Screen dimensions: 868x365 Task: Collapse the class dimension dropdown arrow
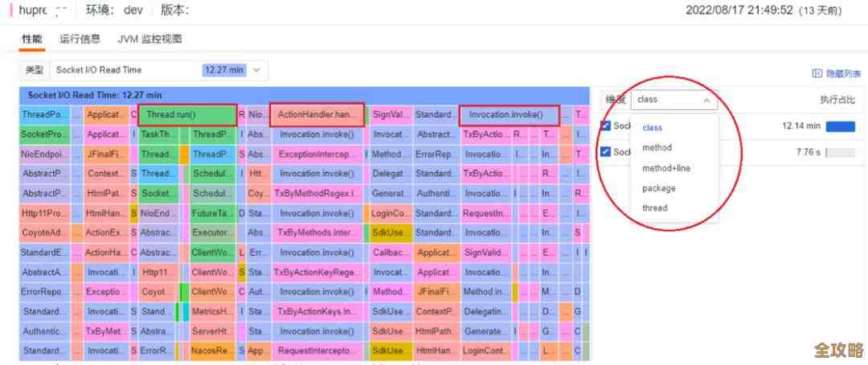coord(706,100)
